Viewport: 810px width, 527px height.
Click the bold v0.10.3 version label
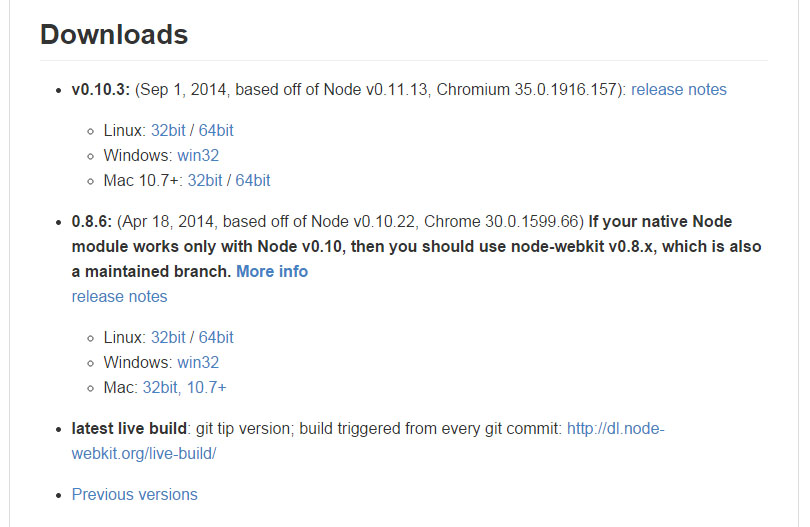[99, 90]
